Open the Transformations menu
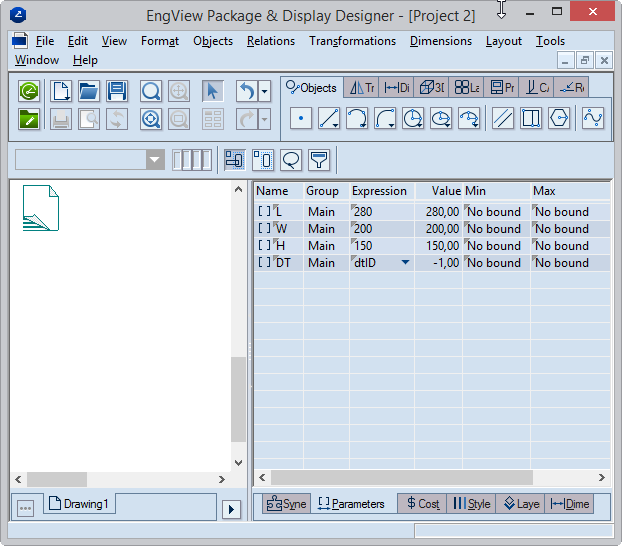The height and width of the screenshot is (546, 622). coord(352,41)
